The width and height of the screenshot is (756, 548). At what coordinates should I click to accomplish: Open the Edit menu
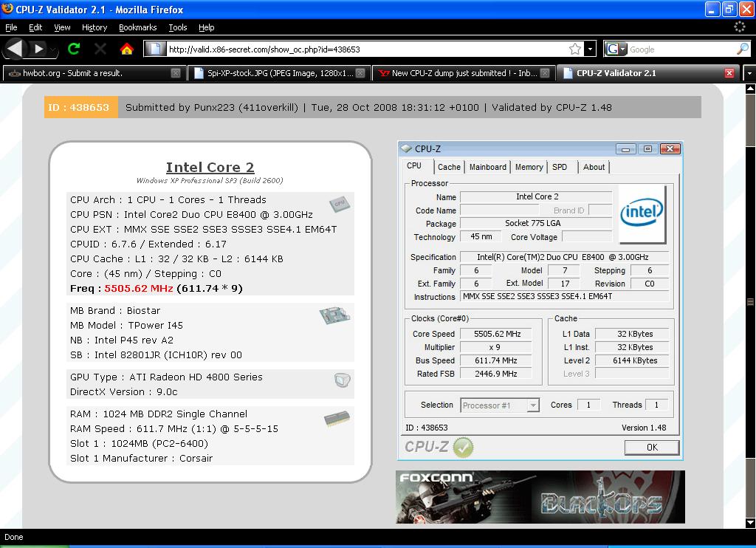click(35, 27)
